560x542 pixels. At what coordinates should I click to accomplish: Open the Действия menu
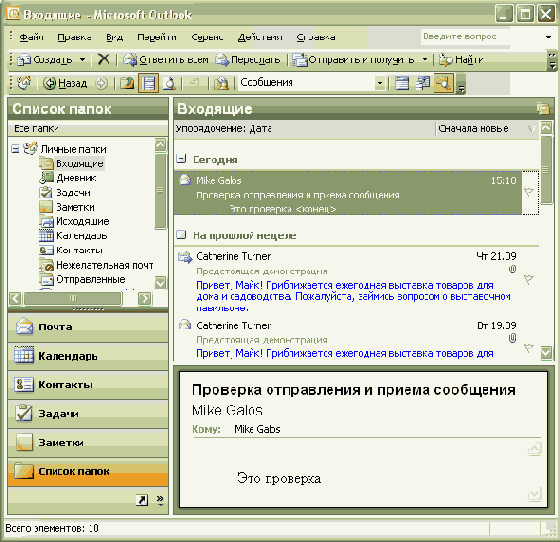[x=260, y=37]
